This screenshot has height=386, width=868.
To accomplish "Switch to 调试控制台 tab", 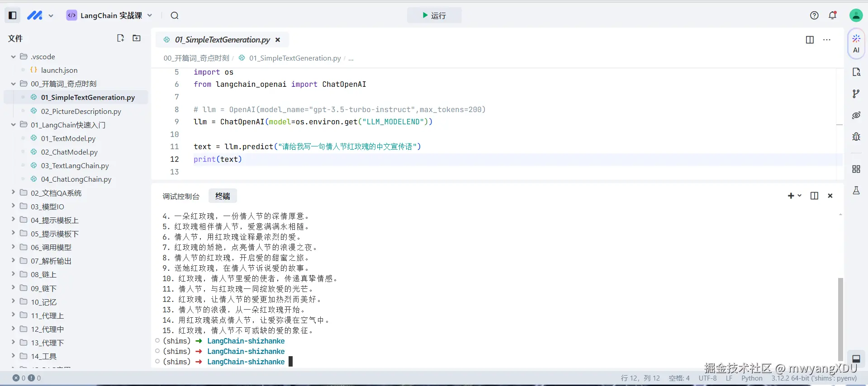I will click(x=181, y=196).
